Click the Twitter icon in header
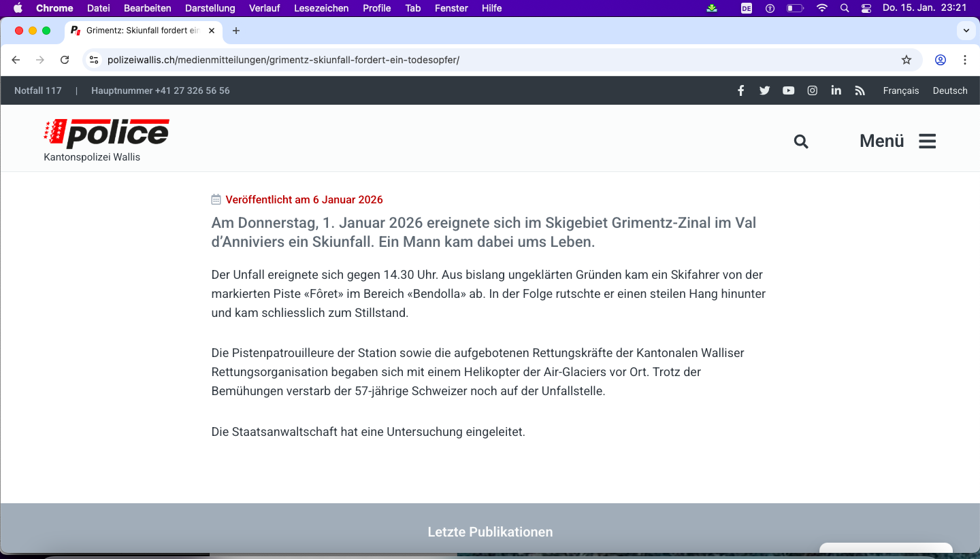The image size is (980, 559). [x=764, y=90]
